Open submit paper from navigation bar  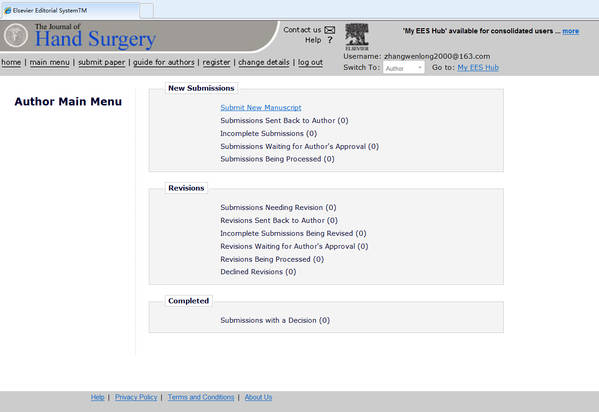(x=102, y=62)
